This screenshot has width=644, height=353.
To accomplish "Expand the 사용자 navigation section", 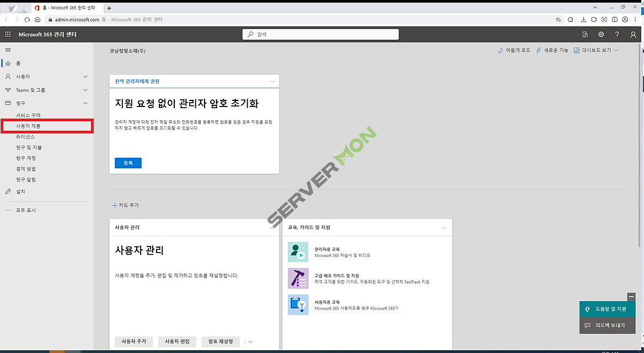I will 85,77.
